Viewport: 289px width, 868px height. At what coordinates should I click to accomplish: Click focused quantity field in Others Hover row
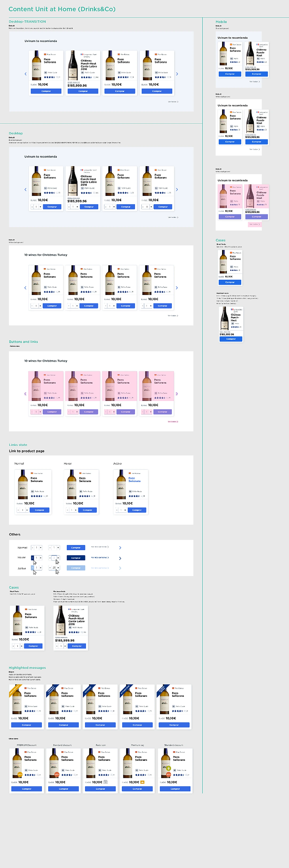pyautogui.click(x=54, y=558)
